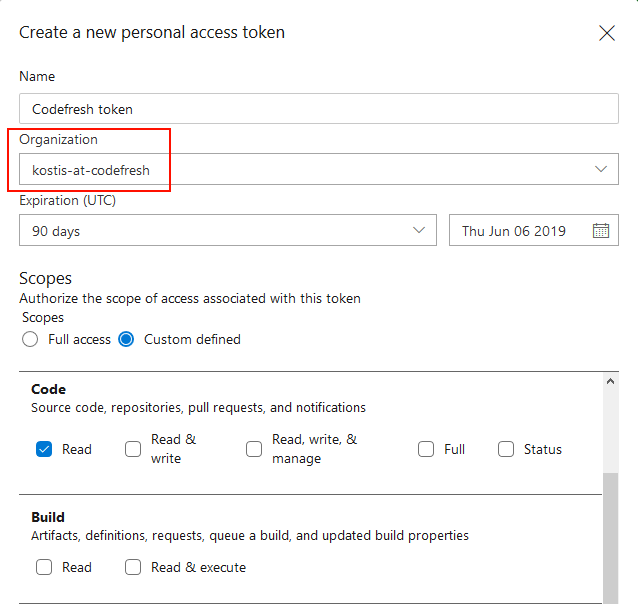638x604 pixels.
Task: Open the calendar date picker icon
Action: point(600,231)
